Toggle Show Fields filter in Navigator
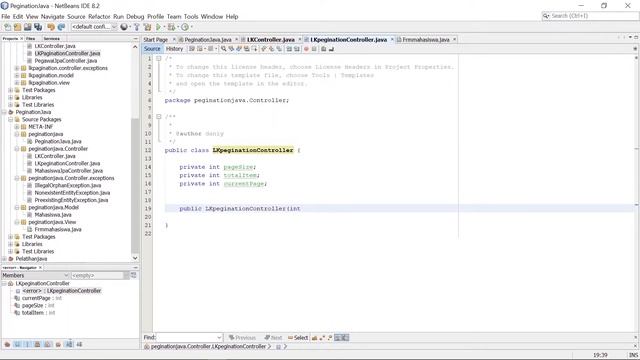Image resolution: width=640 pixels, height=360 pixels. click(17, 344)
